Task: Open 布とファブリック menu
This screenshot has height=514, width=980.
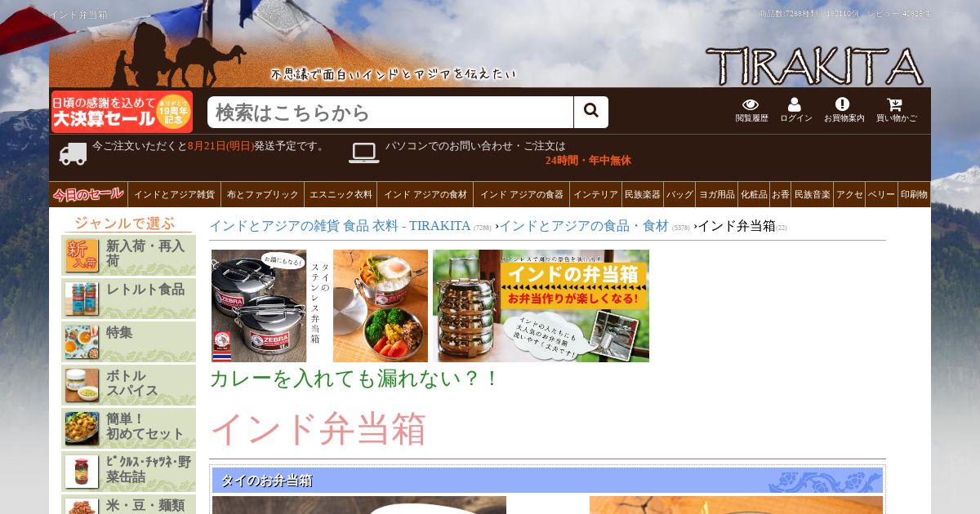Action: [x=262, y=194]
